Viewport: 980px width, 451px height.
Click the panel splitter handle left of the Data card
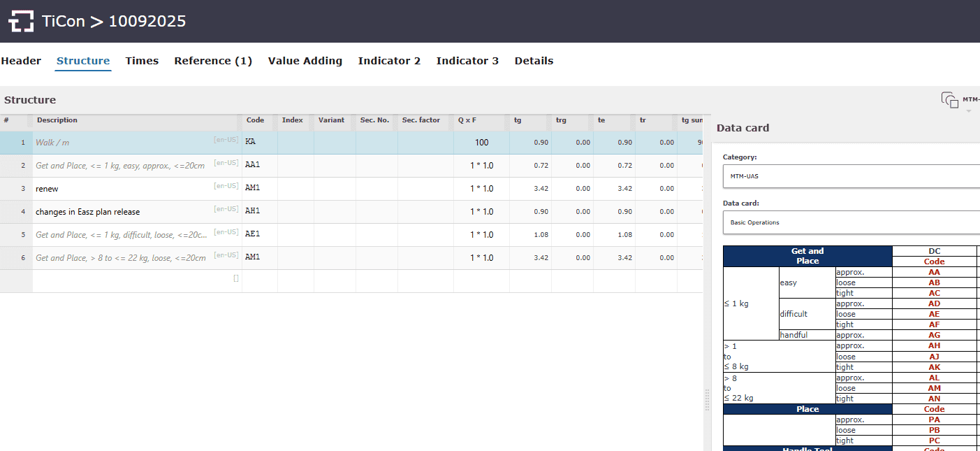click(707, 400)
